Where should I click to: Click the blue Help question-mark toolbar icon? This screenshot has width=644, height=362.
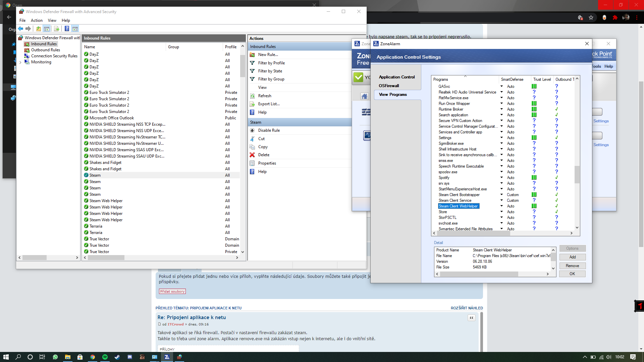click(67, 29)
